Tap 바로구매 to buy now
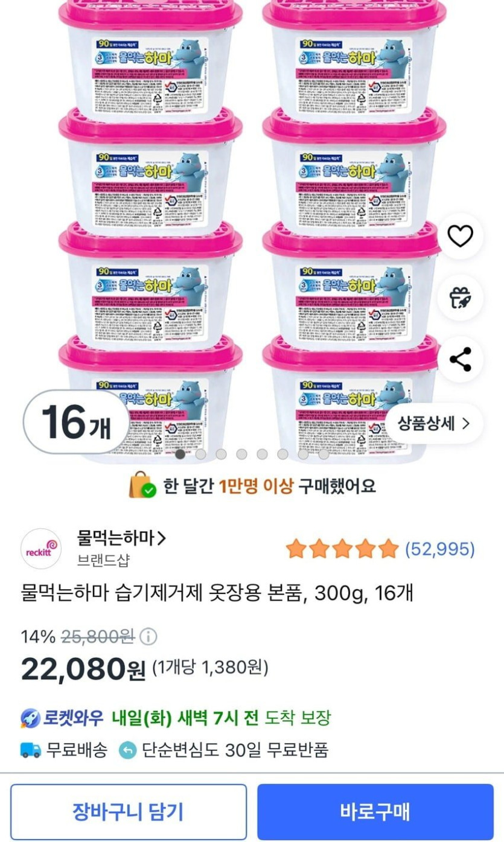 coord(375,811)
